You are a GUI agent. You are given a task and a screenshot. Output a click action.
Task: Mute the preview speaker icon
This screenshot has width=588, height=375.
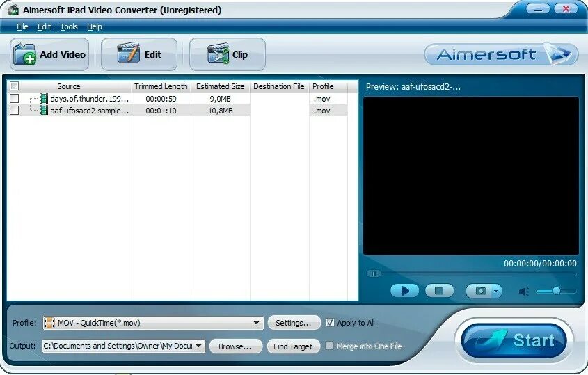tap(524, 292)
